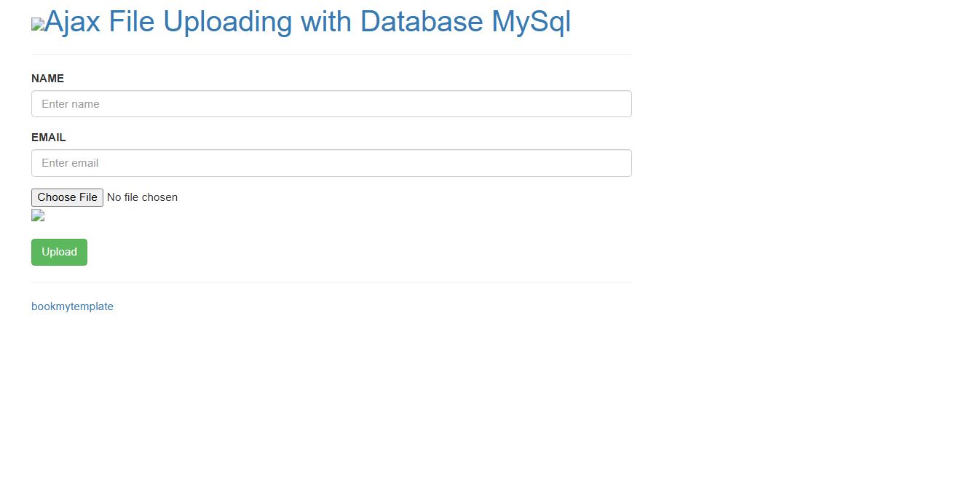Click the word "File" in the page heading
Screen dimensions: 980x503
(132, 22)
